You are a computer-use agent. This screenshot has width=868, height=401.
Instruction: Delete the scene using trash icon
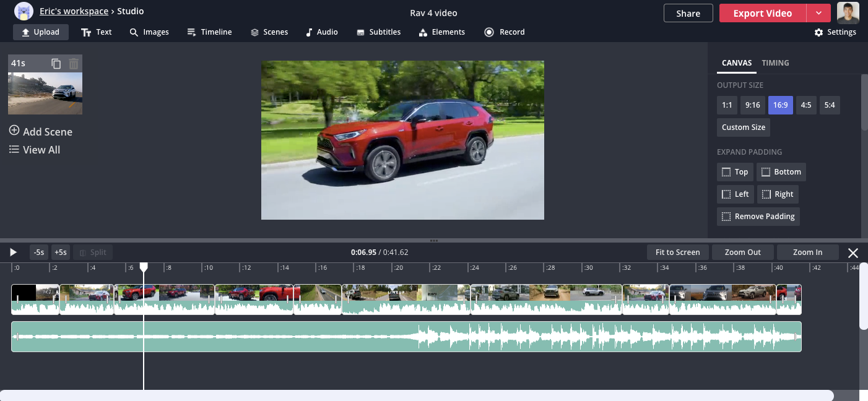(x=74, y=63)
